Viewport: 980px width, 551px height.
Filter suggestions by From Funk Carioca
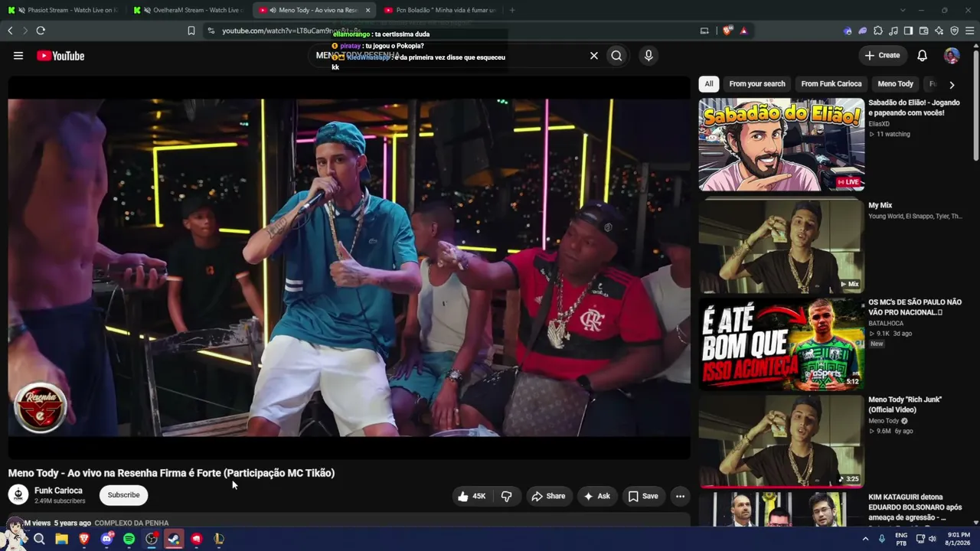831,84
